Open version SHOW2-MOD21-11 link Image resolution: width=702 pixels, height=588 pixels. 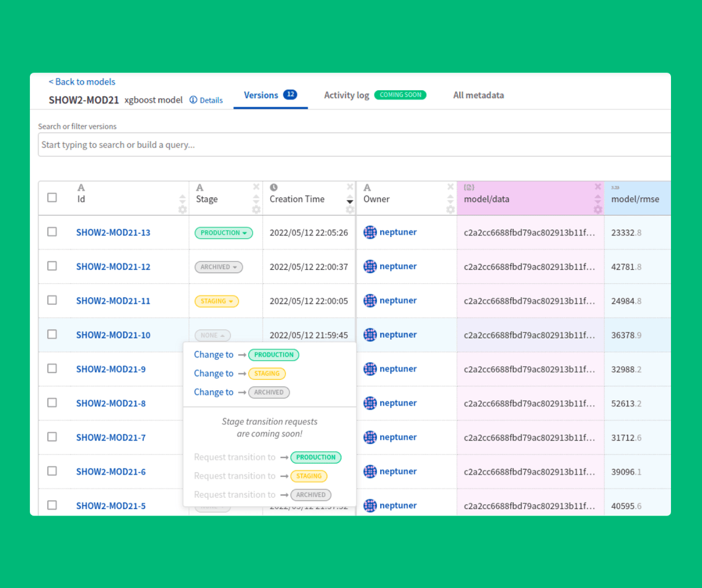coord(113,301)
